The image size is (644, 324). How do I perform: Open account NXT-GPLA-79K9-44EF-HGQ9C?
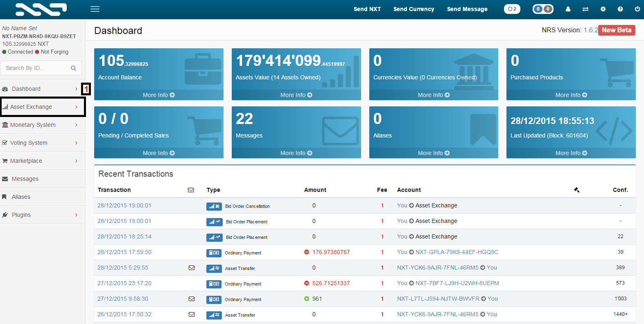[457, 252]
